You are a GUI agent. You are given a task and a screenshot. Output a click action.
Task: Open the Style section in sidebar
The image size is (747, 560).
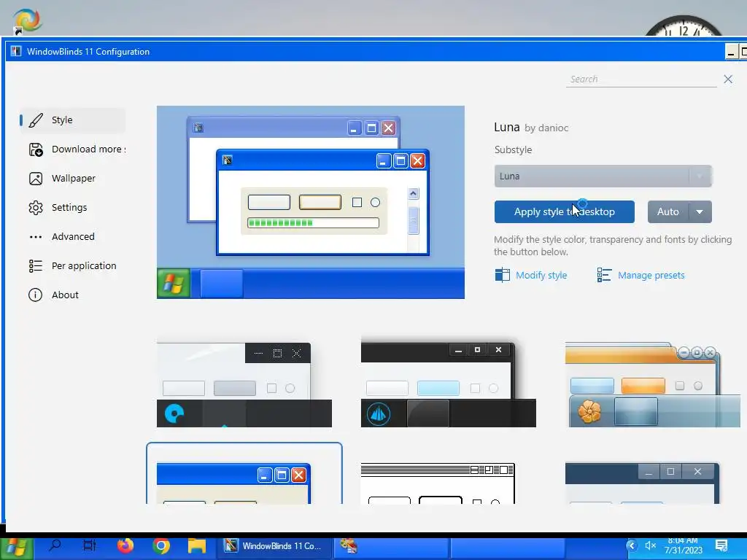[73, 120]
